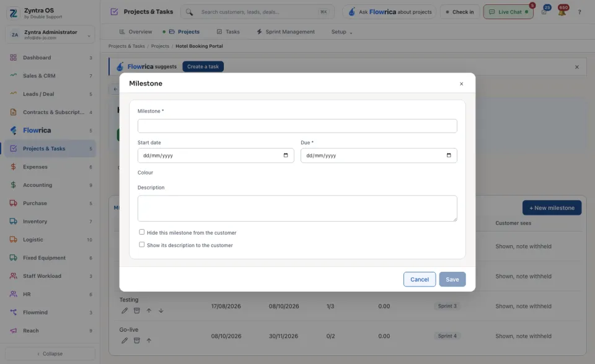
Task: Focus the Start date field
Action: pyautogui.click(x=216, y=155)
